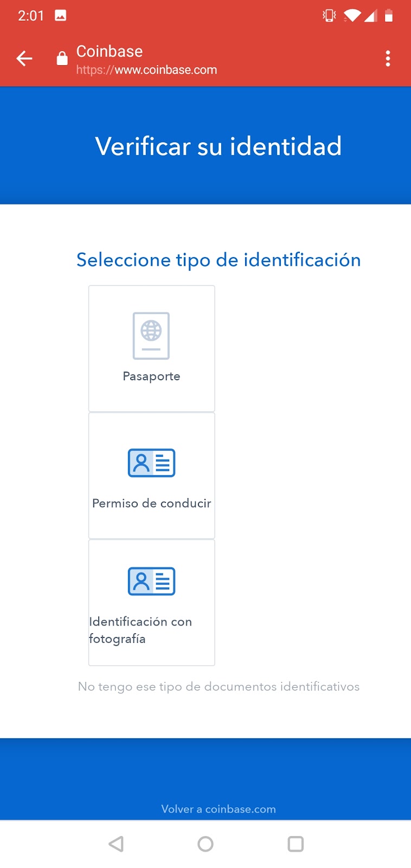Choose the Pasaporte label
411x868 pixels.
[x=151, y=376]
